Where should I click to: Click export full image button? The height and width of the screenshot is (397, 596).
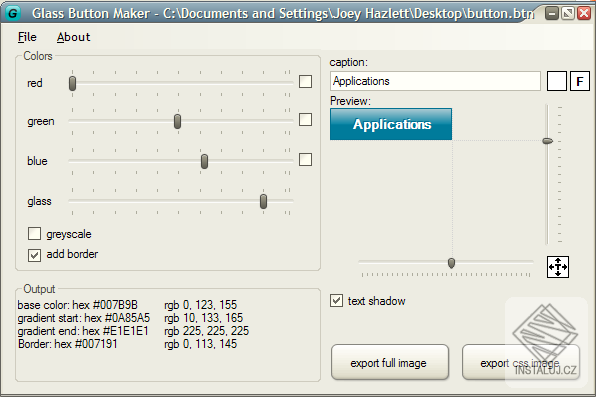(390, 362)
